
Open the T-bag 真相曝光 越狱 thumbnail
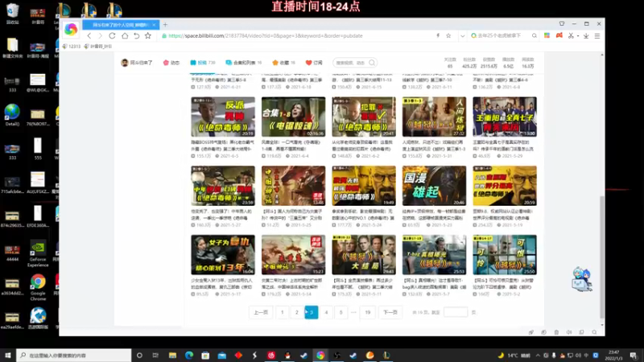point(434,255)
